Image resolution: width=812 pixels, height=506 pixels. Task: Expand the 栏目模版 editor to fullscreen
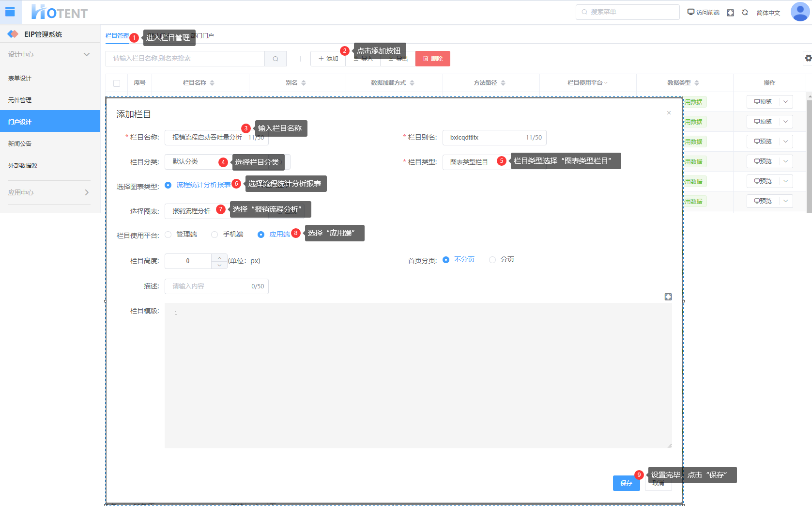point(668,297)
